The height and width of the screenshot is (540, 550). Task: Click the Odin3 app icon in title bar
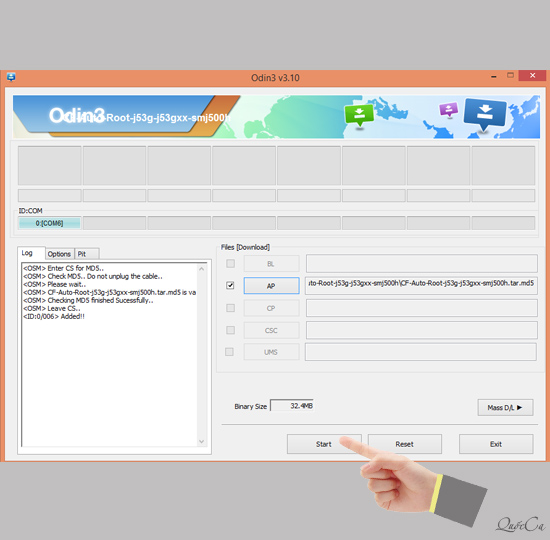(11, 77)
